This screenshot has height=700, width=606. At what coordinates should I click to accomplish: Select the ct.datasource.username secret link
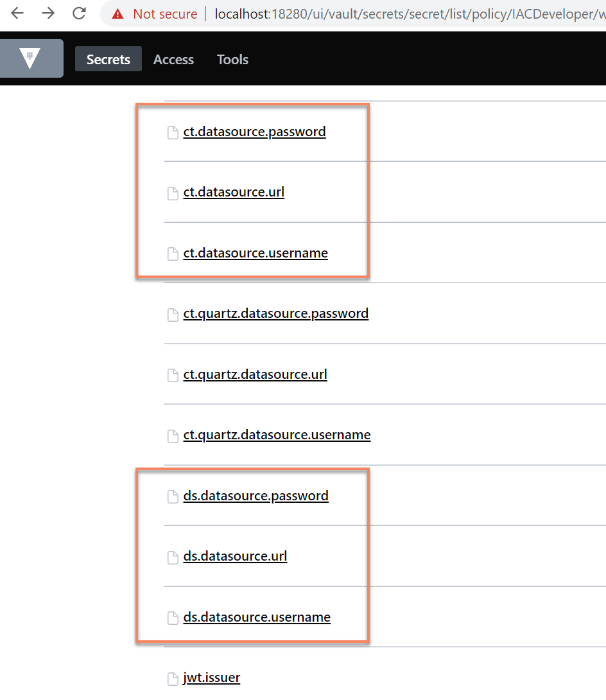[255, 253]
